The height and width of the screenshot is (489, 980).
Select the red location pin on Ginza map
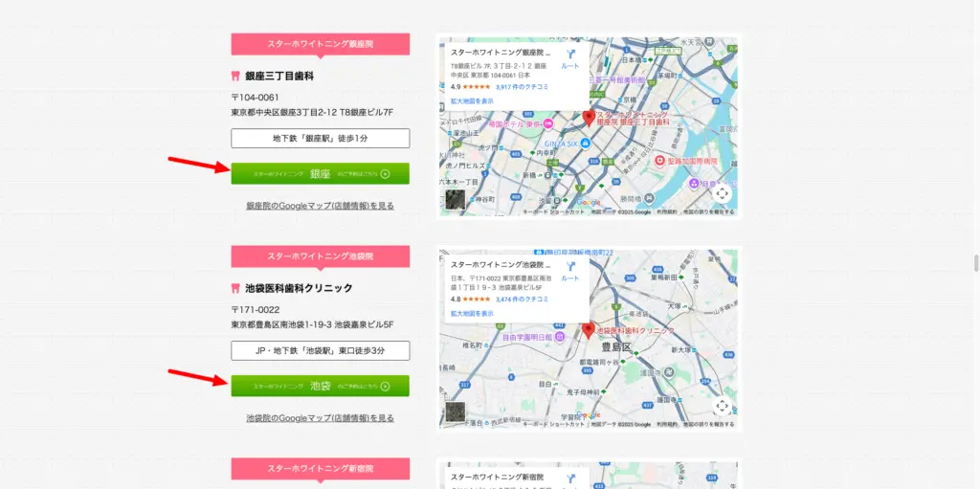point(589,119)
